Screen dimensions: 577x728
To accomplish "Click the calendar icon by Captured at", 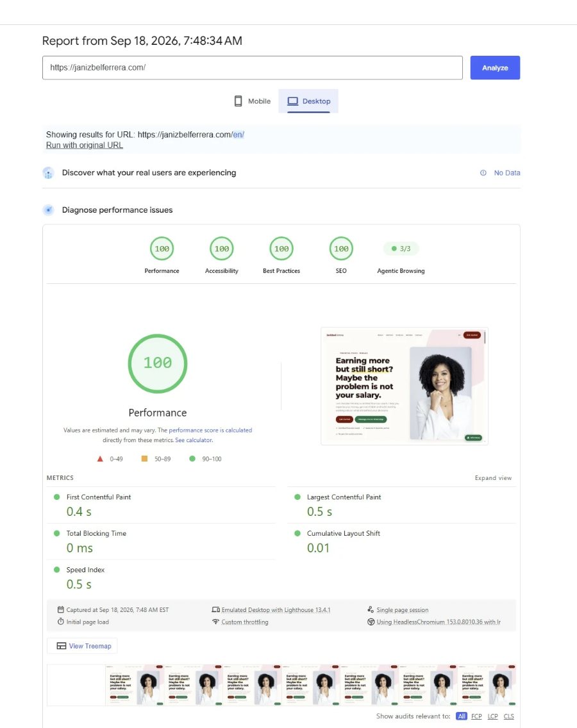I will (60, 609).
